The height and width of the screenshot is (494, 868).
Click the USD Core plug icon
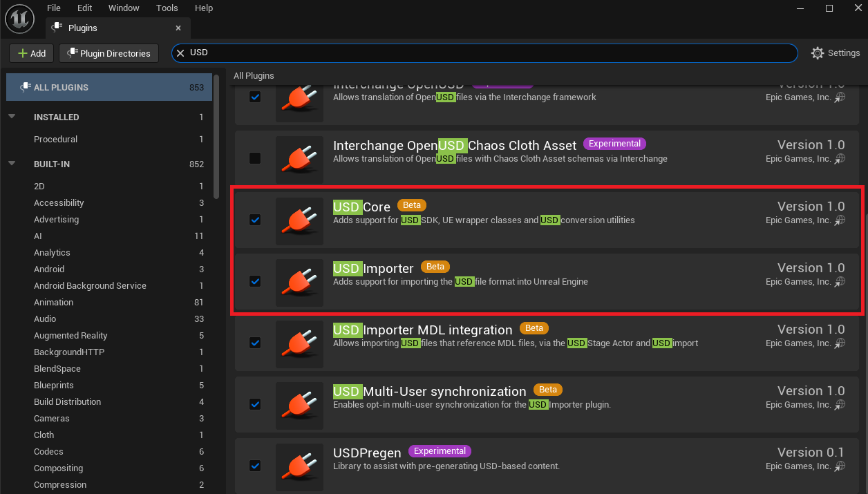pyautogui.click(x=299, y=220)
